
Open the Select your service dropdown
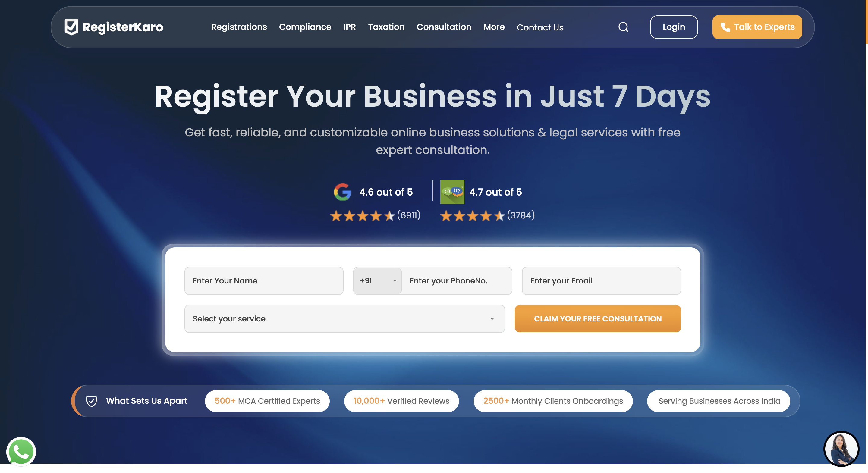344,318
